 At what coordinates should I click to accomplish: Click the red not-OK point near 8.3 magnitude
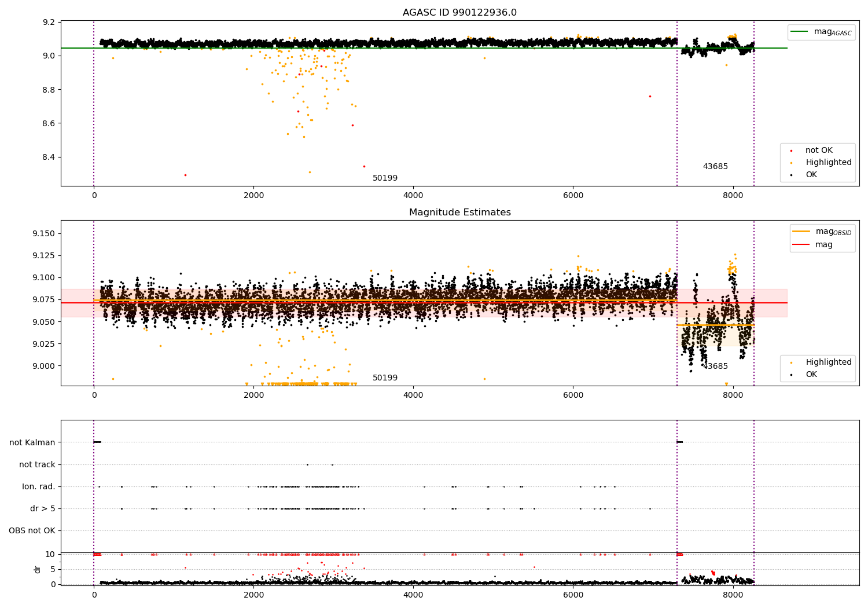tap(185, 175)
